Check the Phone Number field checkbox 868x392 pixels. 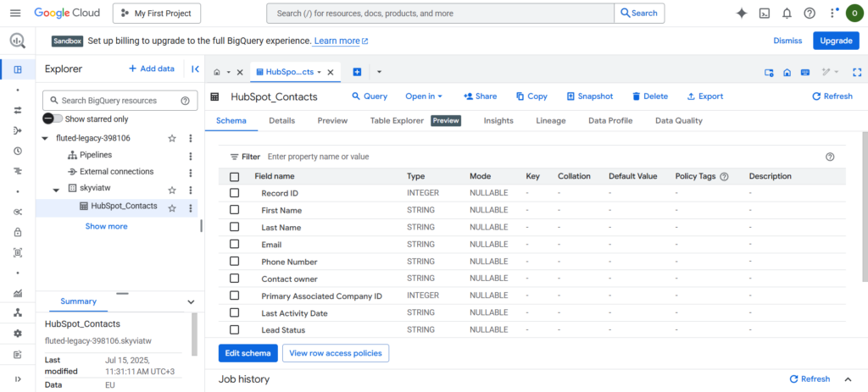click(234, 261)
